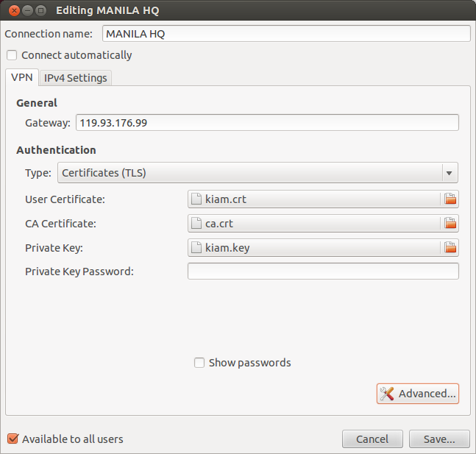Switch to IPv4 Settings tab
This screenshot has height=454, width=476.
point(76,78)
